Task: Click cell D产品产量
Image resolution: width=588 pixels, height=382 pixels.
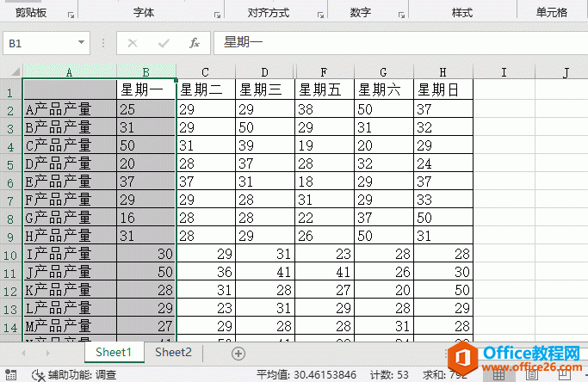Action: pos(70,163)
